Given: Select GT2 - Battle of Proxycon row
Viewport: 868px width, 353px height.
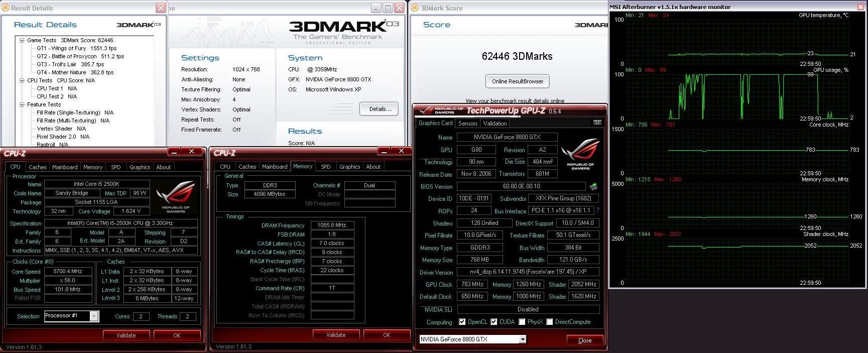Looking at the screenshot, I should pyautogui.click(x=80, y=56).
